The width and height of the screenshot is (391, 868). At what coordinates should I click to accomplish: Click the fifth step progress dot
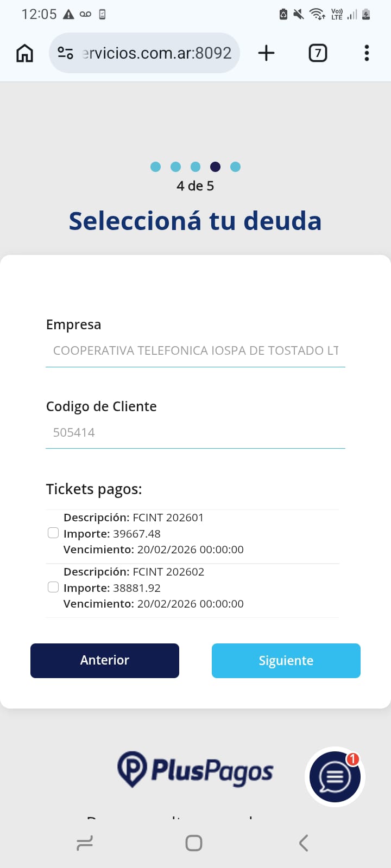235,167
